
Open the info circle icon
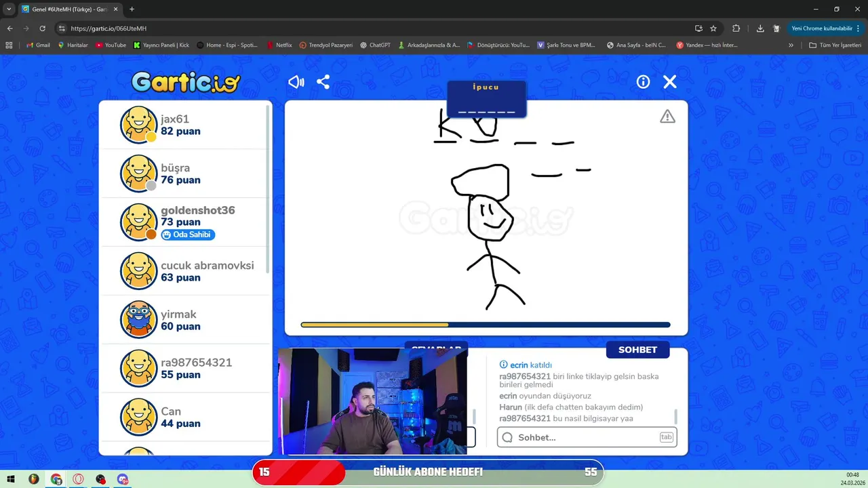point(643,82)
